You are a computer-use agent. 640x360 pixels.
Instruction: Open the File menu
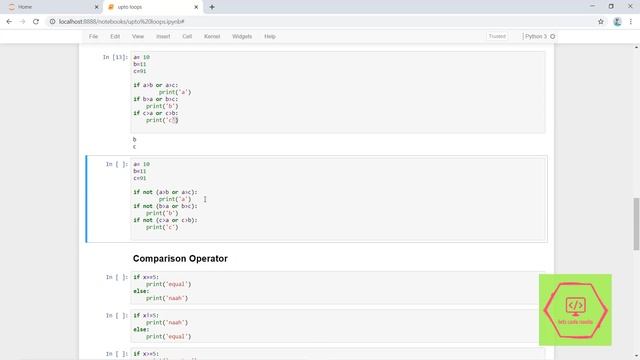(x=93, y=36)
